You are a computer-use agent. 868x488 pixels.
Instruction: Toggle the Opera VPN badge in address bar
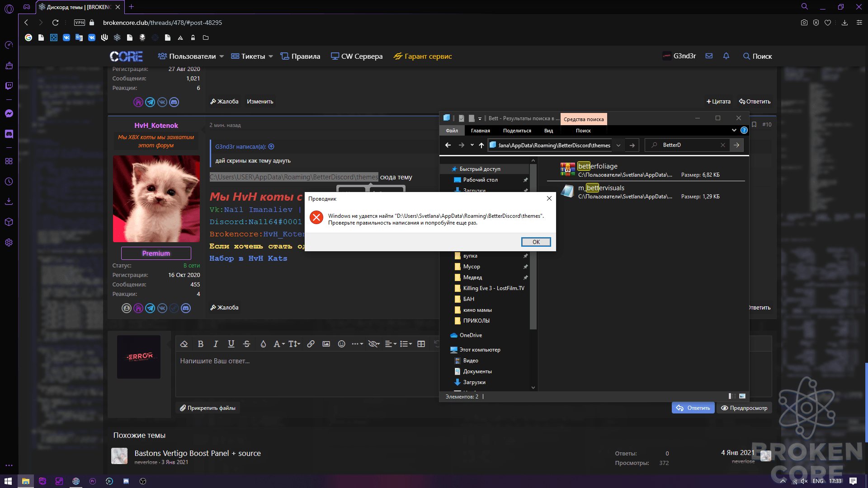click(x=80, y=23)
